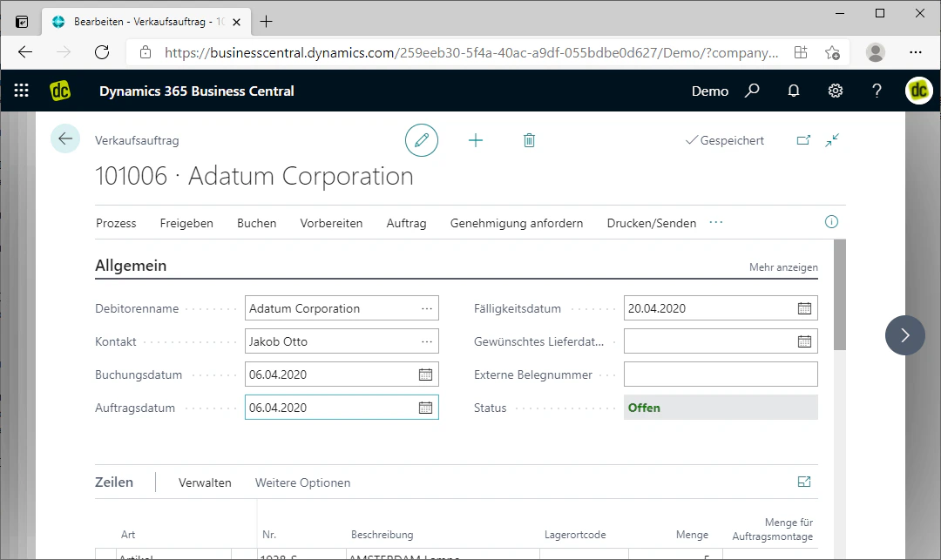Open calendar picker for Auftragsdatum
941x560 pixels.
click(425, 408)
